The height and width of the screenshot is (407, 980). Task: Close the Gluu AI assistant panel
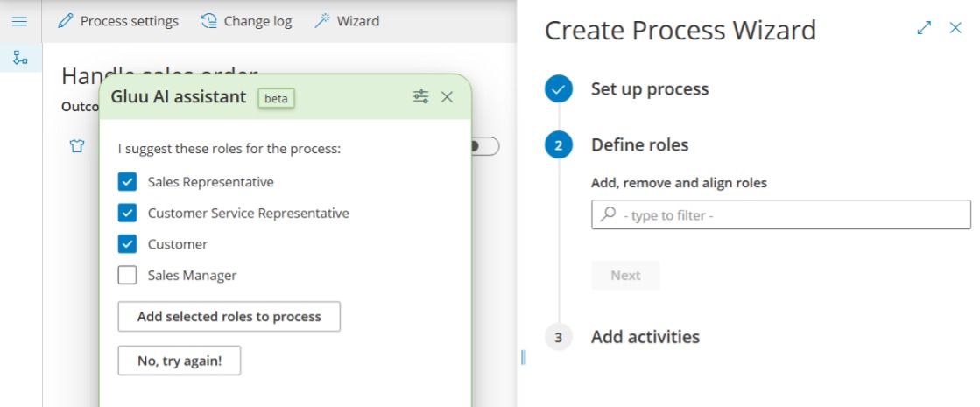coord(447,97)
